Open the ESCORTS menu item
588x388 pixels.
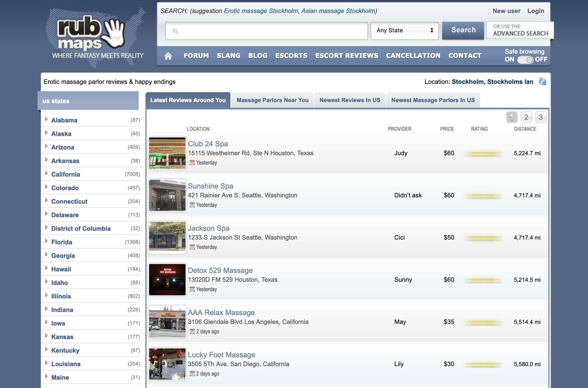pyautogui.click(x=291, y=56)
